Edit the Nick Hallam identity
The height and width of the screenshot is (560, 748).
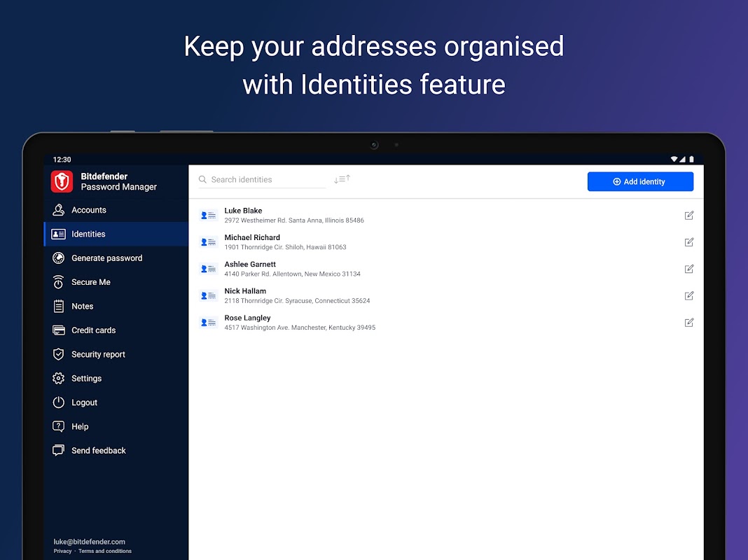(689, 295)
